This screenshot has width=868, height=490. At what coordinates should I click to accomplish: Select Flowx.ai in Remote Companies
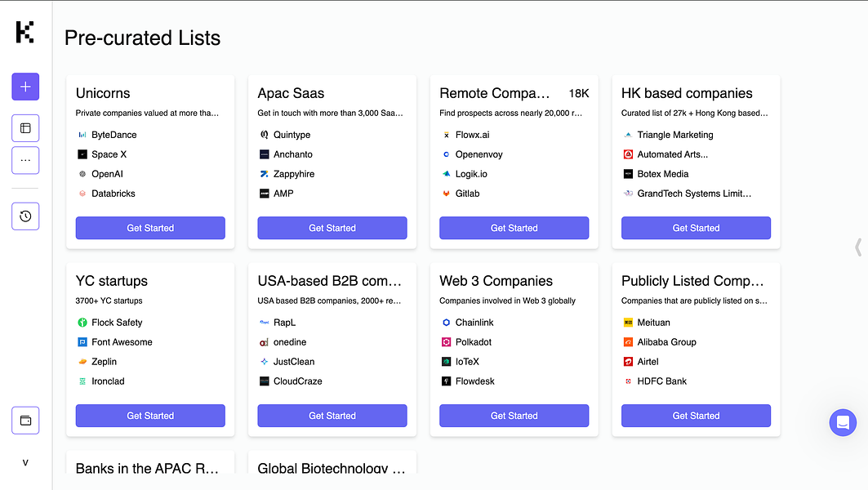coord(472,135)
